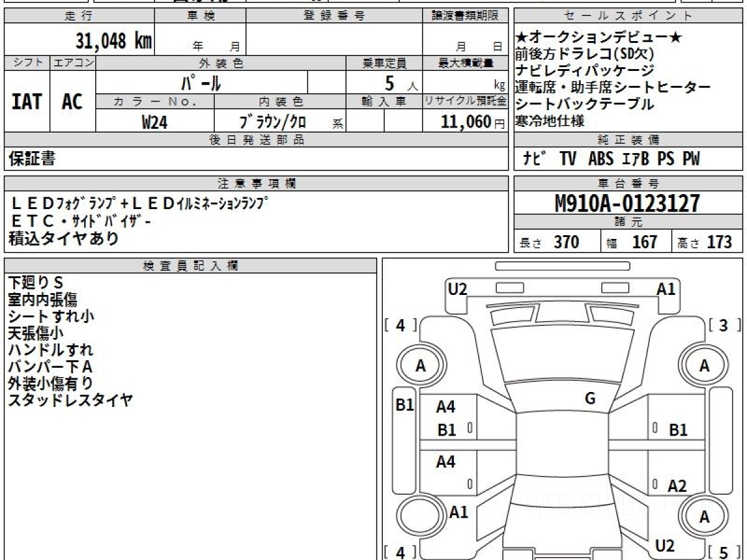747x560 pixels.
Task: Click the tire circle marked A below [3]
Action: tap(704, 366)
